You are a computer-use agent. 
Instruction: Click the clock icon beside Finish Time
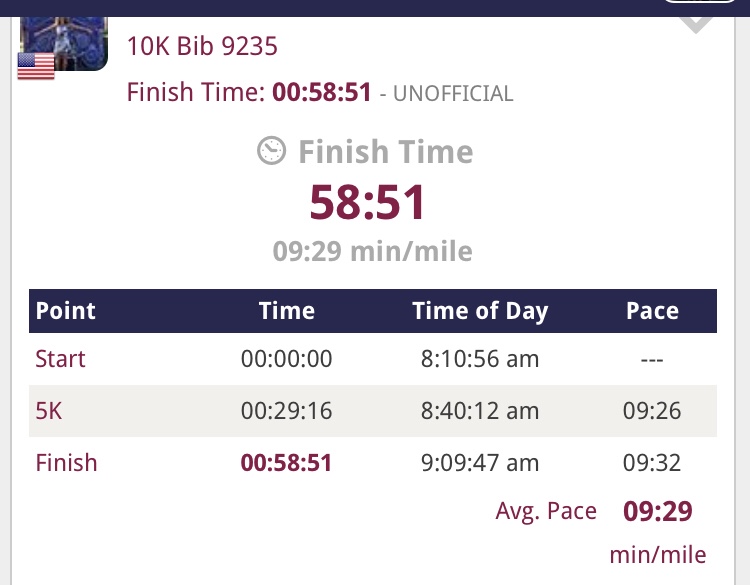point(271,151)
